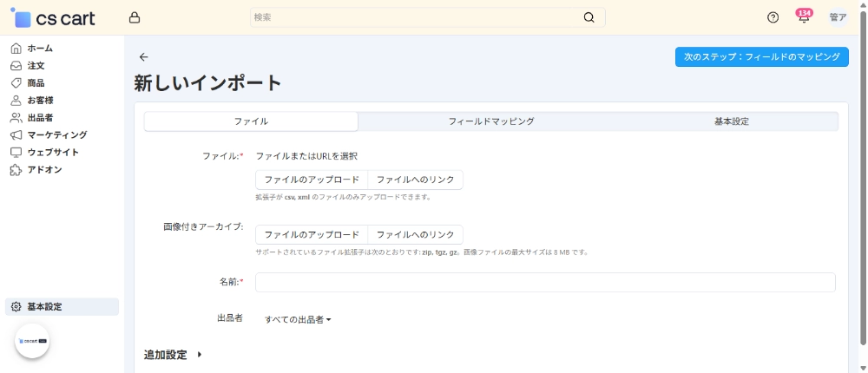Click the 名前 text input field
This screenshot has height=373, width=868.
pos(545,282)
